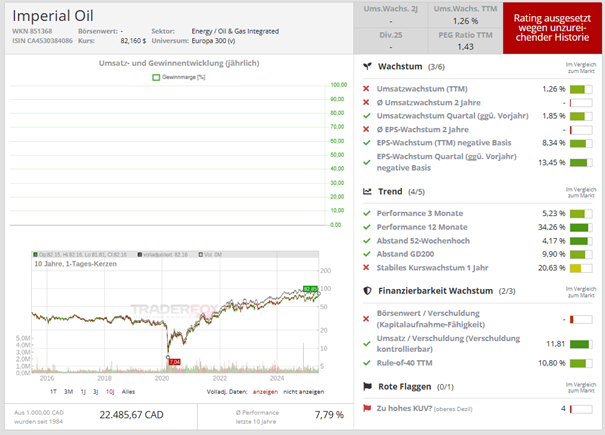Click 'anzeigen' for Volladj. Daten
Image resolution: width=605 pixels, height=435 pixels.
click(x=265, y=392)
